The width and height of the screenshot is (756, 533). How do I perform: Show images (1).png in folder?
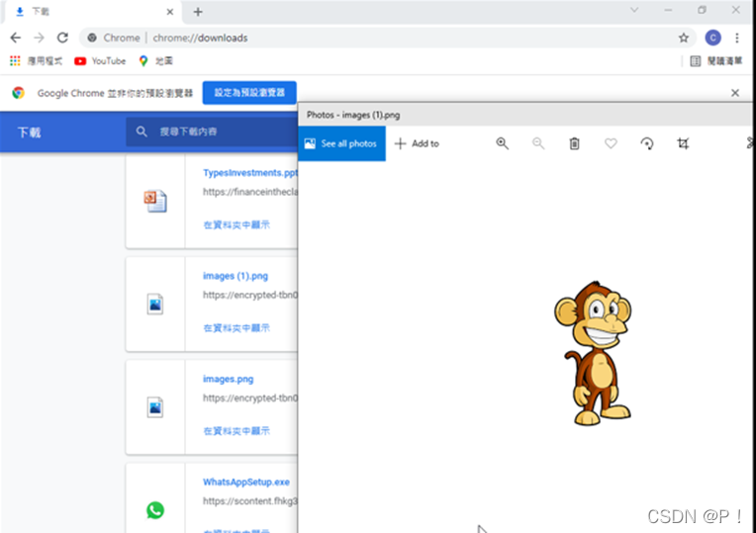[x=236, y=327]
